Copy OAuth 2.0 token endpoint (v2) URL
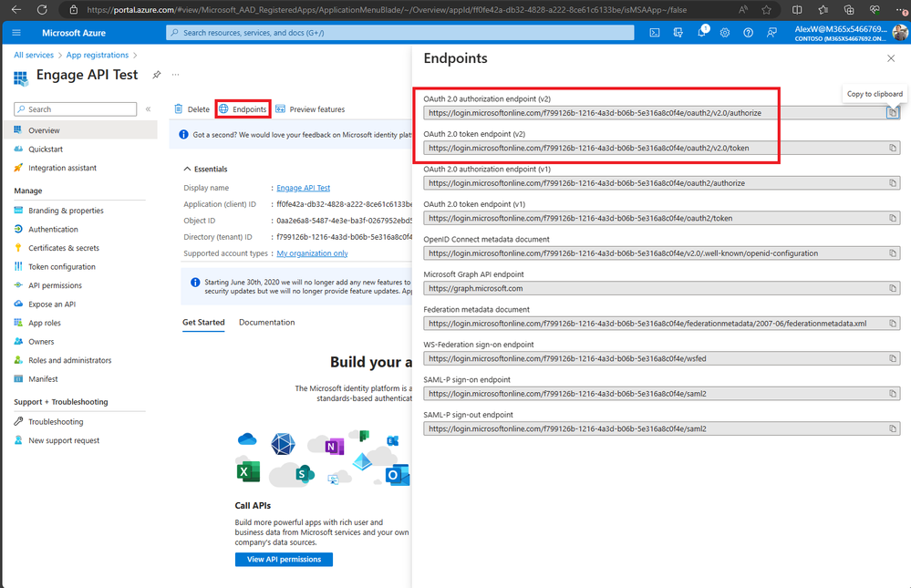The image size is (911, 588). pyautogui.click(x=893, y=149)
